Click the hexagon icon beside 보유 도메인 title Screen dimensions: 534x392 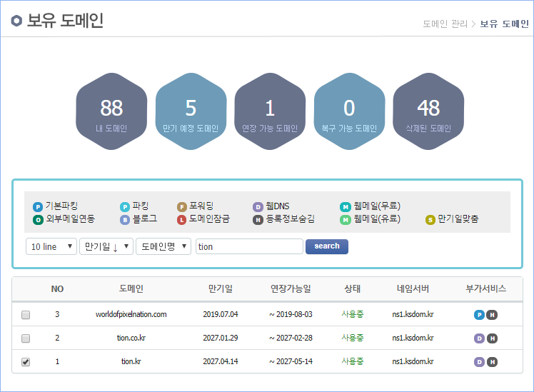(x=16, y=21)
